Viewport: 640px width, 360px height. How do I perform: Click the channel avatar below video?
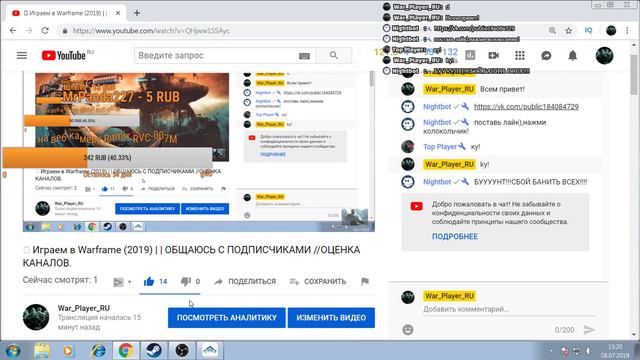[36, 317]
